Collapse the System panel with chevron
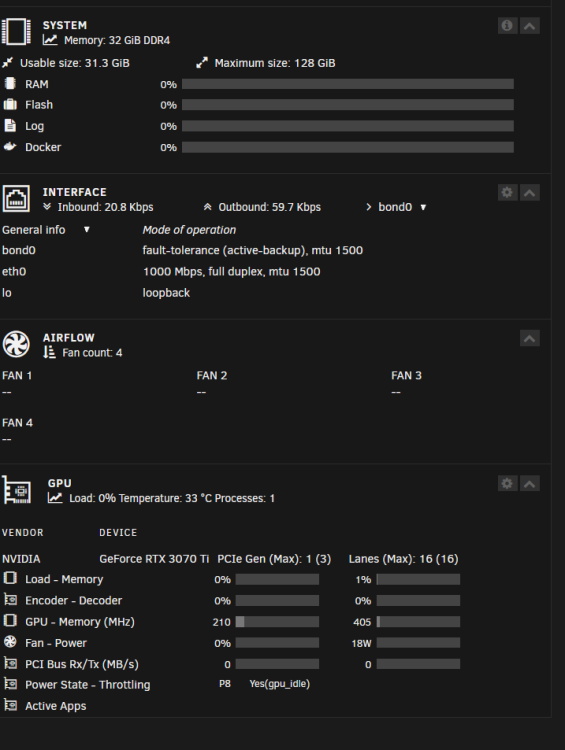 point(530,25)
